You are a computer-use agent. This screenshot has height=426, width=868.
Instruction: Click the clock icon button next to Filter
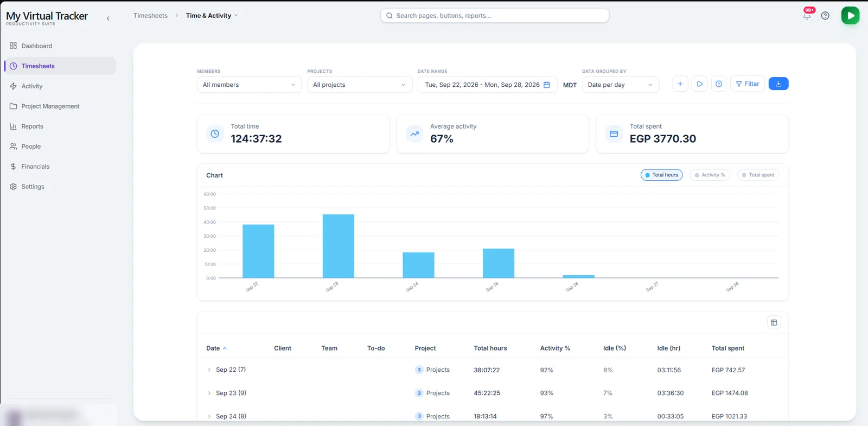tap(719, 84)
